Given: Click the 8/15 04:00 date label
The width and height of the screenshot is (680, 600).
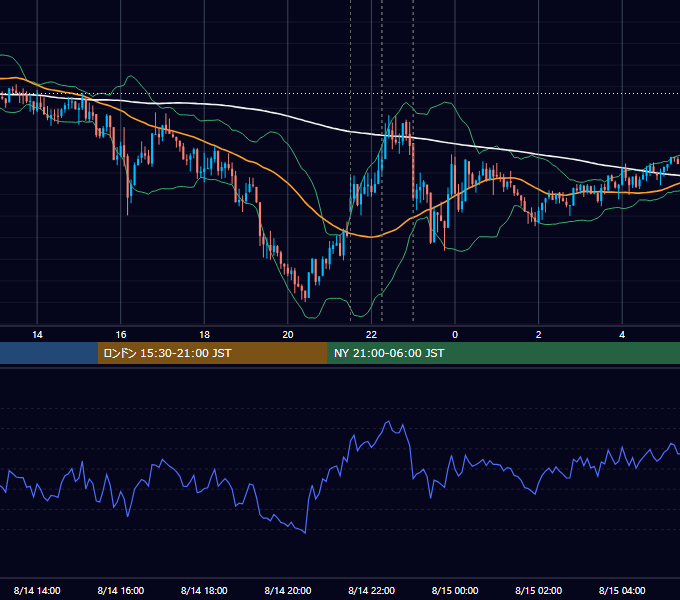Looking at the screenshot, I should pyautogui.click(x=622, y=590).
